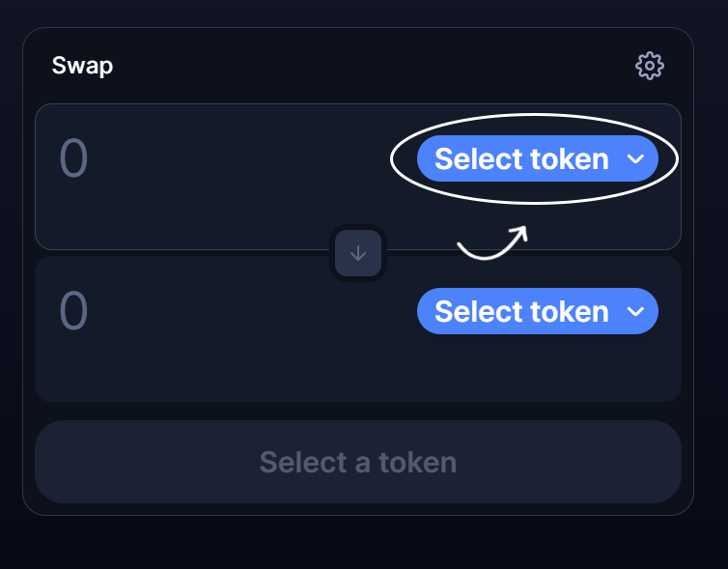Flip the sell and buy tokens
Screen dimensions: 728x569
point(358,253)
